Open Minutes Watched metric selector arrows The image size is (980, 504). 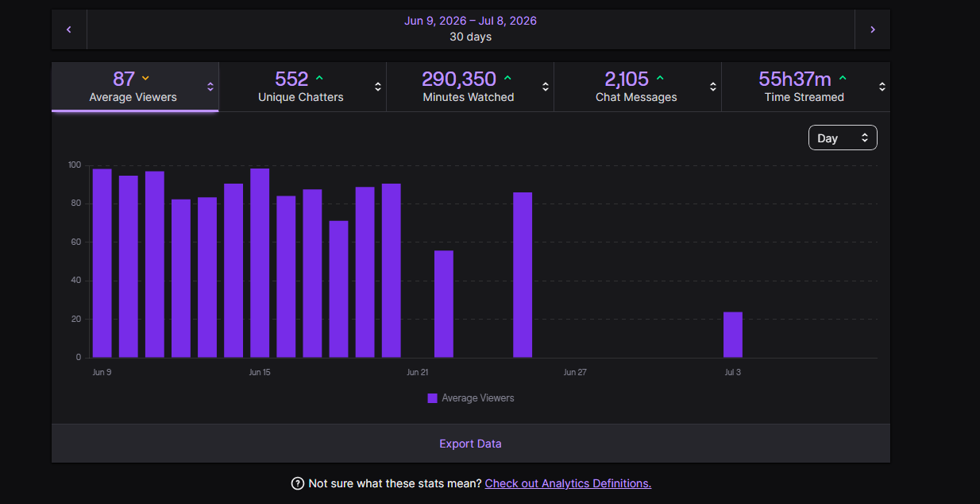click(x=546, y=87)
